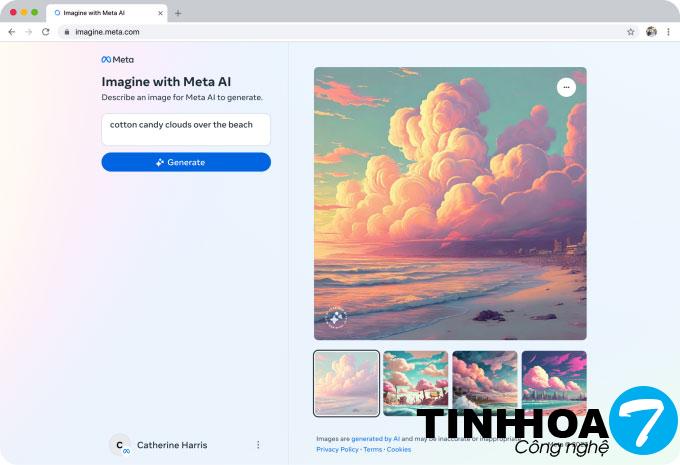Open the Chrome profile avatar
Image resolution: width=680 pixels, height=465 pixels.
point(651,32)
